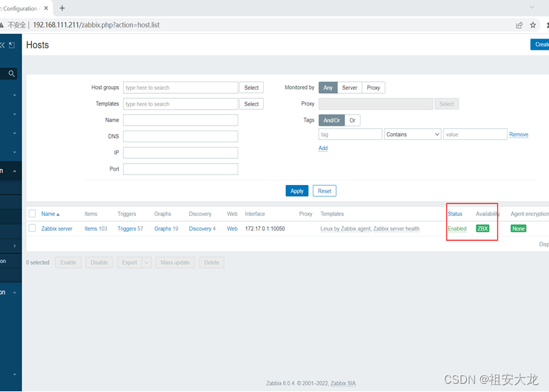Open the Contains tag operator dropdown
The image size is (549, 392).
412,135
